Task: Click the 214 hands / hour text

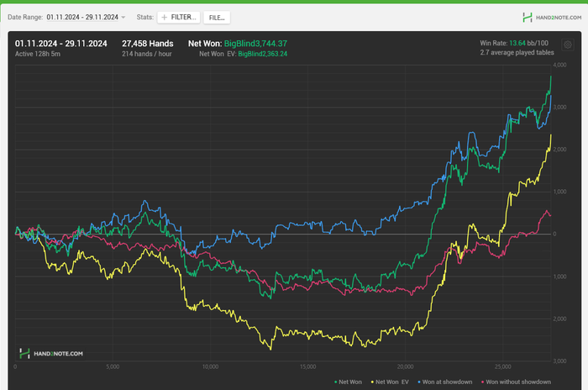Action: tap(147, 54)
